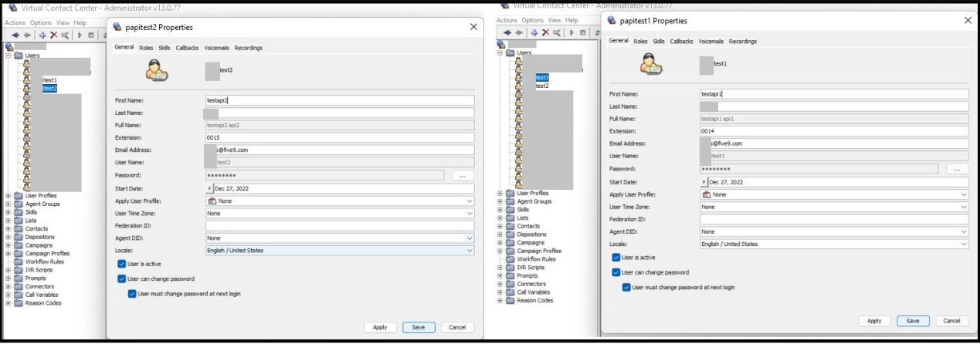The image size is (980, 344).
Task: Click the Skills folder icon in the left window's tree
Action: tap(17, 212)
